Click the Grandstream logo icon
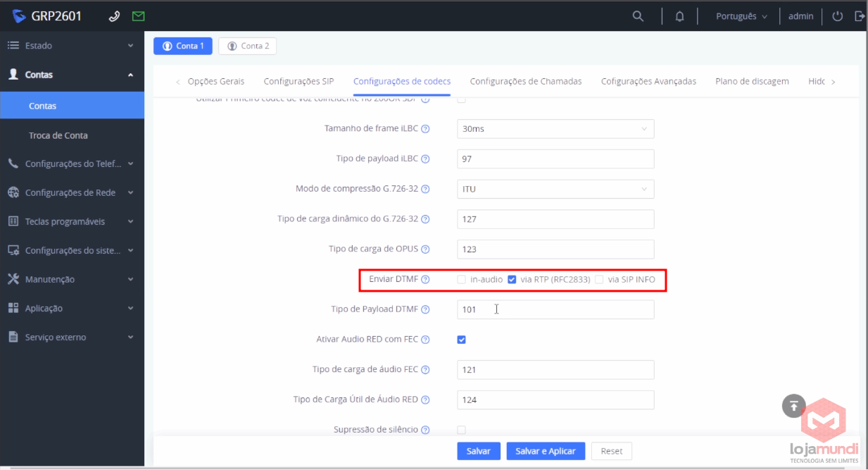This screenshot has width=868, height=470. [x=19, y=16]
